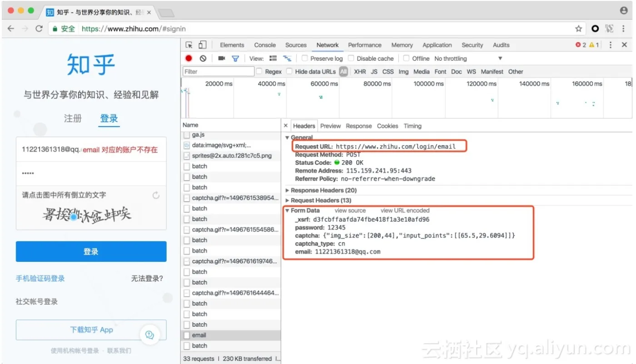Open the Cookies tab of request

[388, 126]
